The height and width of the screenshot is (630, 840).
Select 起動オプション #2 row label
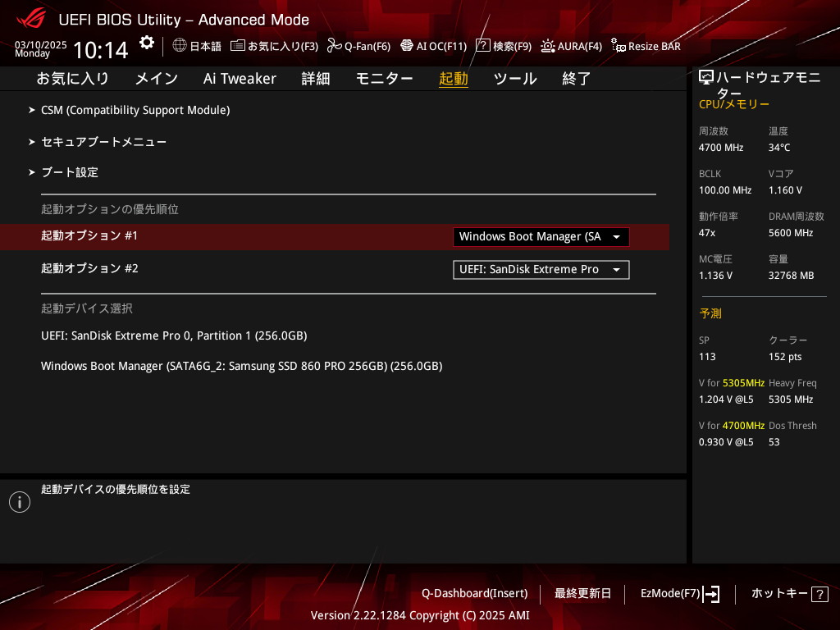(x=89, y=268)
